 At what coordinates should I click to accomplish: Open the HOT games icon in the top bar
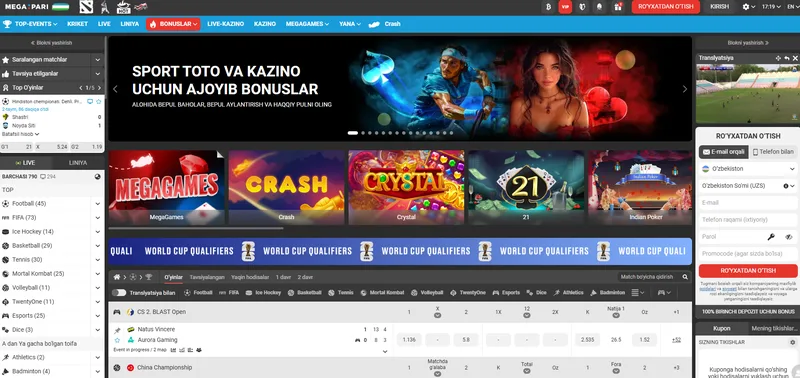coord(123,7)
